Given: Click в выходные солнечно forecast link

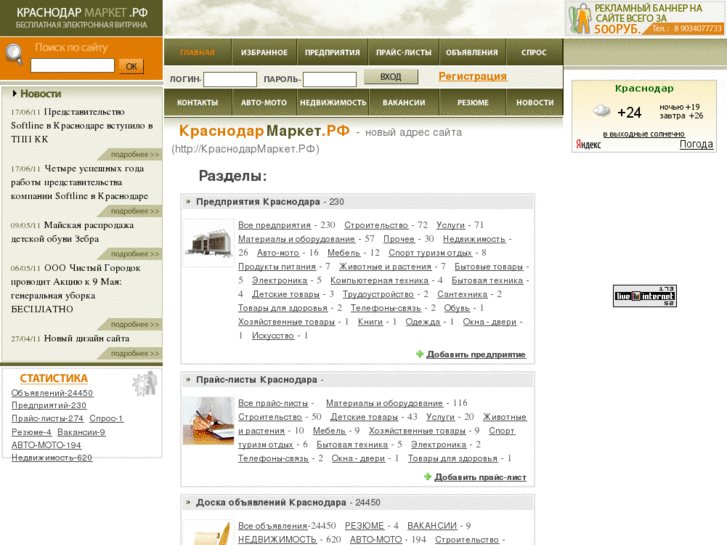Looking at the screenshot, I should click(x=644, y=134).
